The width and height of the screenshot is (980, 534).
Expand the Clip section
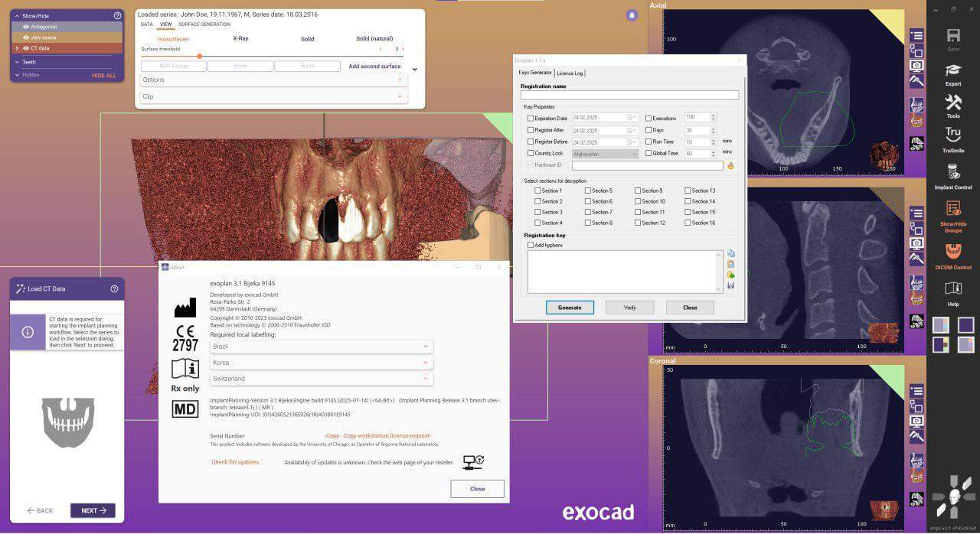[273, 96]
